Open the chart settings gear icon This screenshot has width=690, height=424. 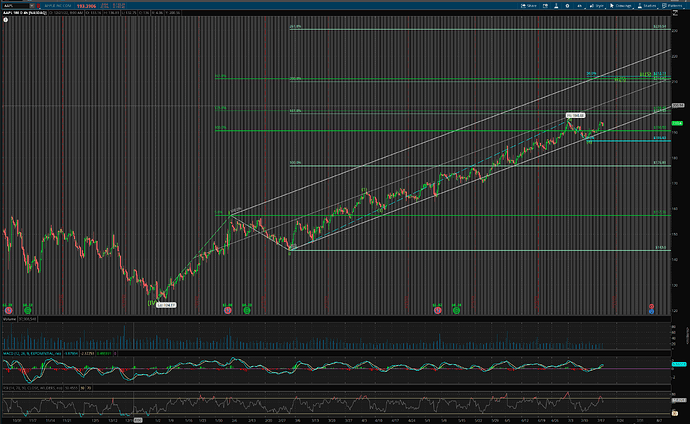pos(567,6)
